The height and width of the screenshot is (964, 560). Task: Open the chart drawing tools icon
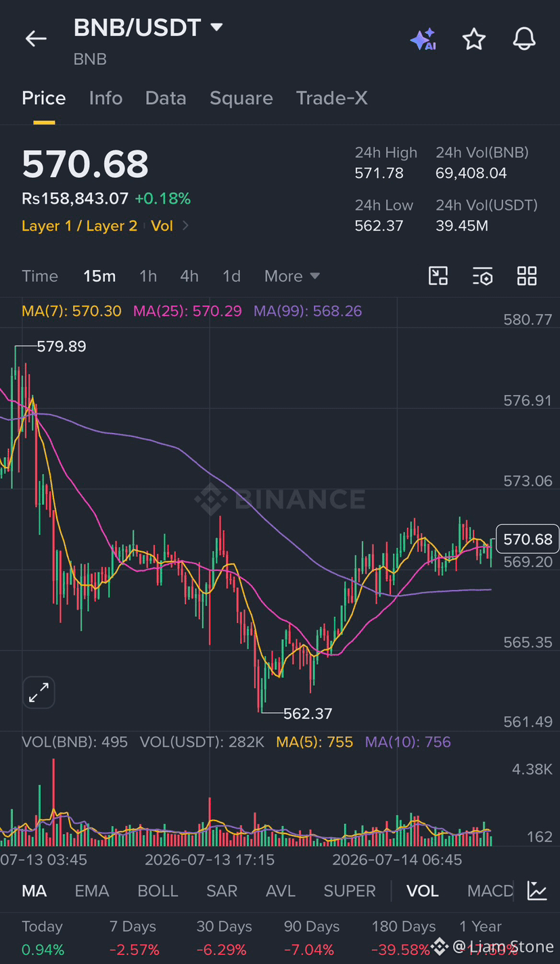click(438, 276)
